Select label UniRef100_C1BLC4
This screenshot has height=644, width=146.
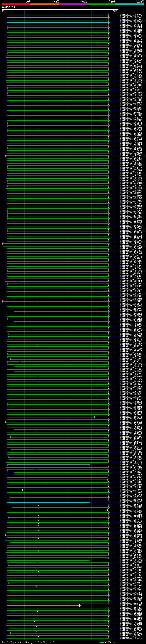131,72
